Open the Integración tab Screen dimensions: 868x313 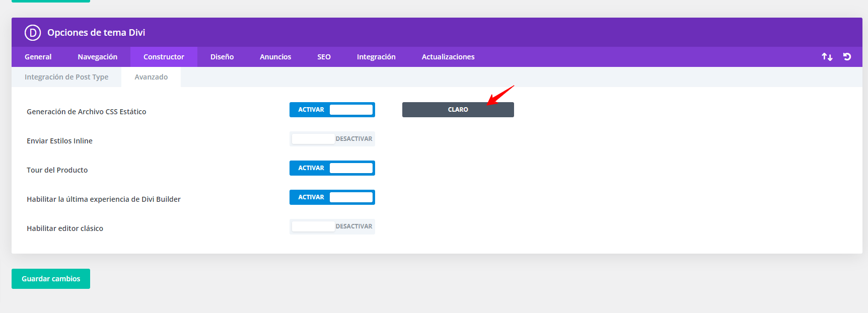376,57
